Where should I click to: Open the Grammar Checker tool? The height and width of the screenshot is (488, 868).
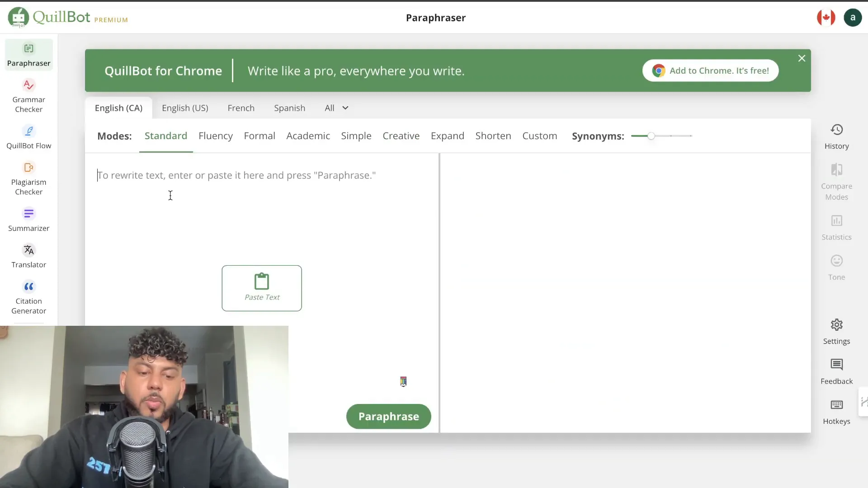click(28, 95)
